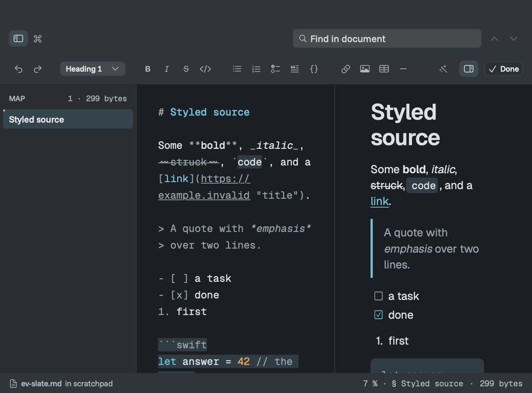Click the Find in document field
This screenshot has width=532, height=393.
[x=387, y=38]
